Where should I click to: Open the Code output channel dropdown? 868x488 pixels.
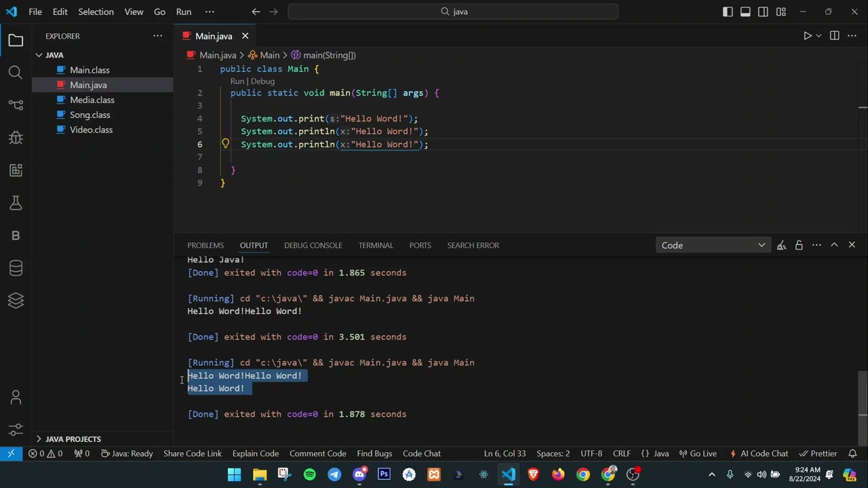713,245
